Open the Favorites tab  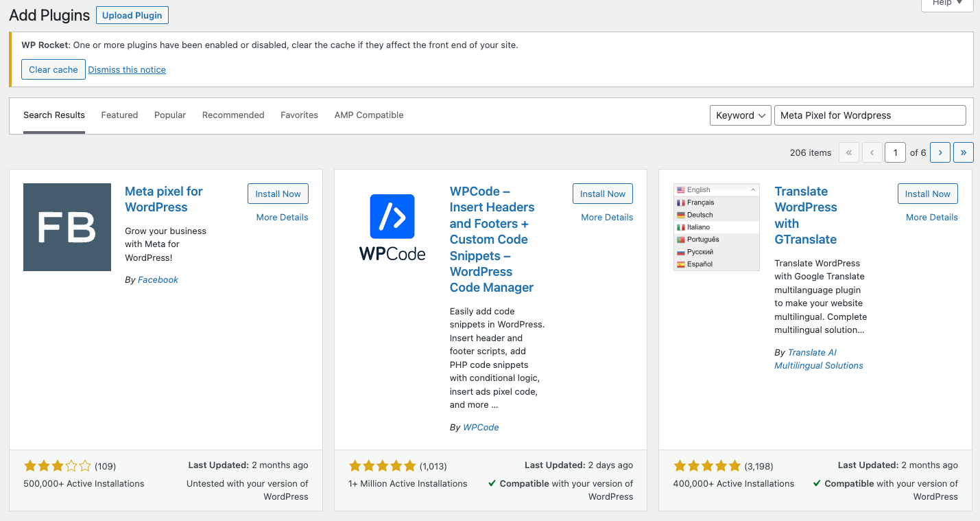299,115
